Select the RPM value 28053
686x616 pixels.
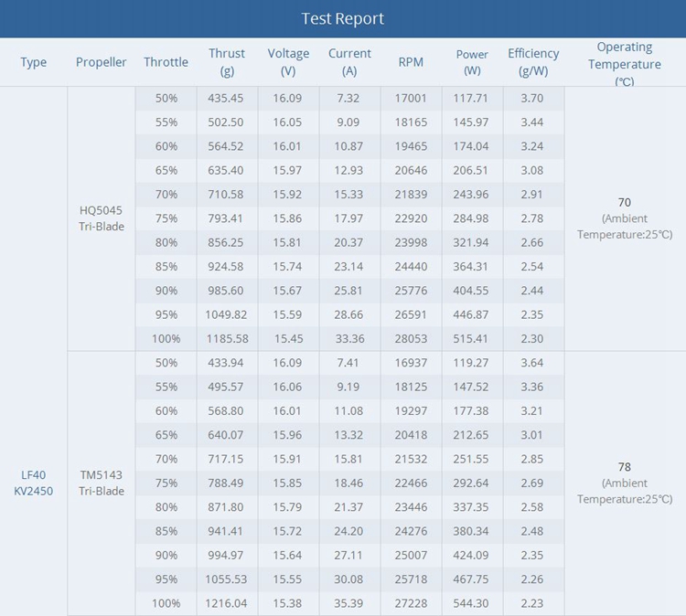[411, 338]
